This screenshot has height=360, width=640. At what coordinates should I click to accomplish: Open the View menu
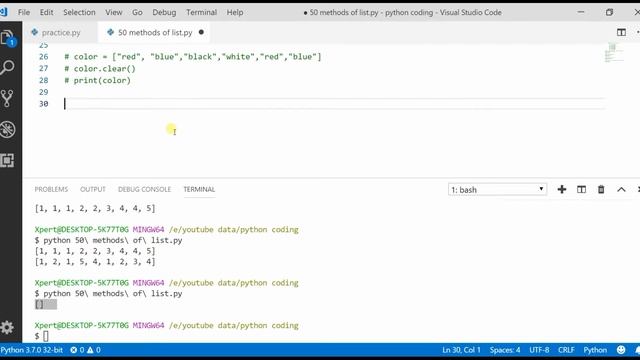point(113,12)
